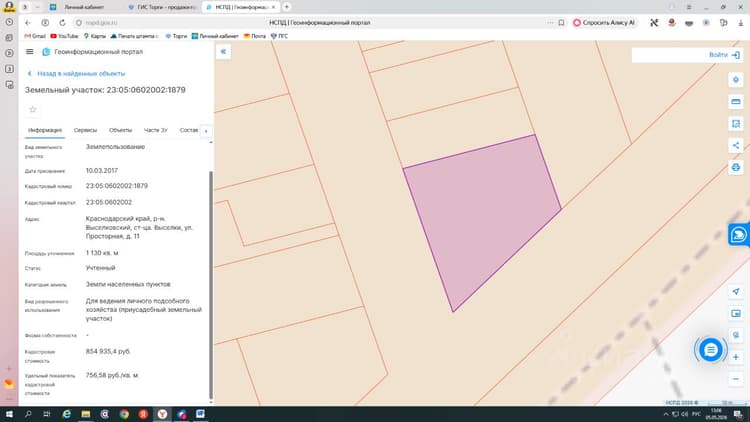Select the area selection tool on map
The width and height of the screenshot is (750, 422).
[736, 123]
